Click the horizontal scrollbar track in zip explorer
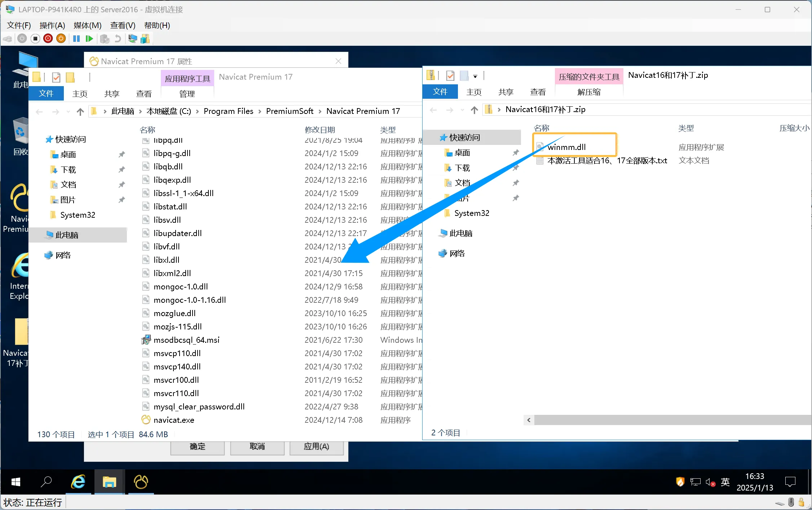812x510 pixels. [x=673, y=420]
